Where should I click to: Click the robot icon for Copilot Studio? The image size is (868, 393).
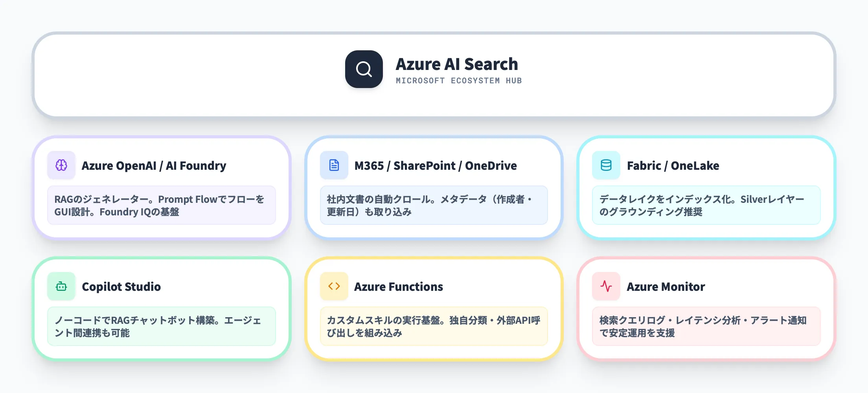click(x=61, y=286)
